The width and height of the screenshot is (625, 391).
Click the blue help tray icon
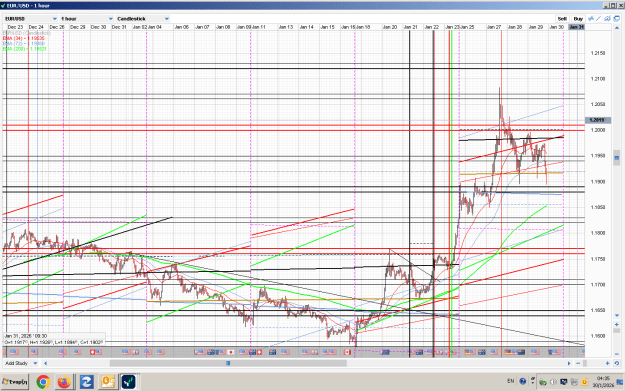point(523,381)
